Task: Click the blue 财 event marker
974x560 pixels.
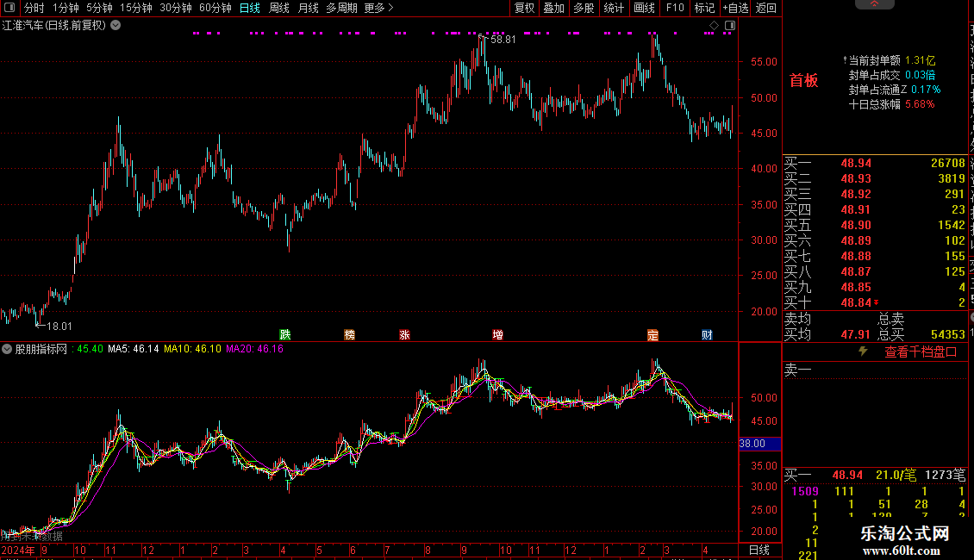Action: (x=707, y=334)
